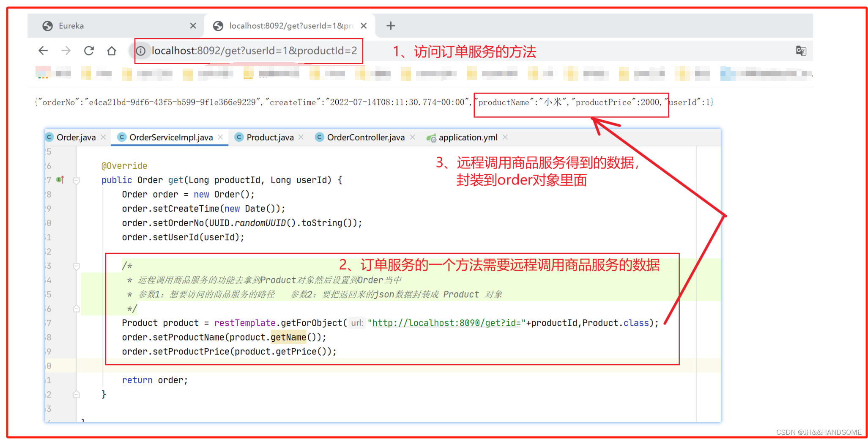
Task: Close the OrderServiceImpl.java editor tab
Action: (220, 137)
